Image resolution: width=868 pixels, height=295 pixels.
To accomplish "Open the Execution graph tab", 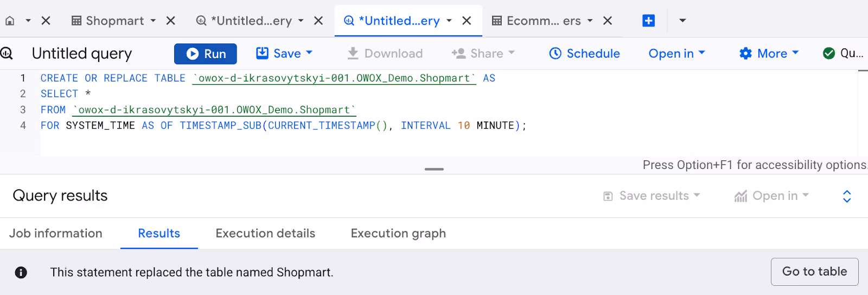I will point(398,234).
